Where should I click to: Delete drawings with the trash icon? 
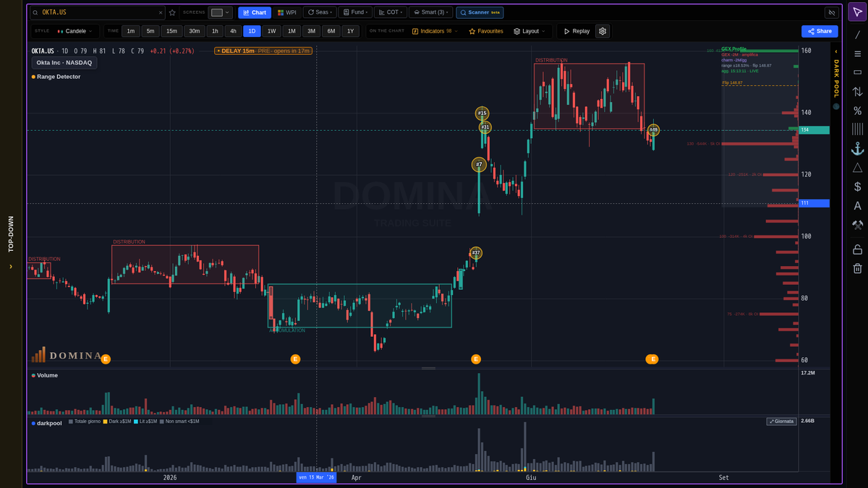click(x=857, y=268)
